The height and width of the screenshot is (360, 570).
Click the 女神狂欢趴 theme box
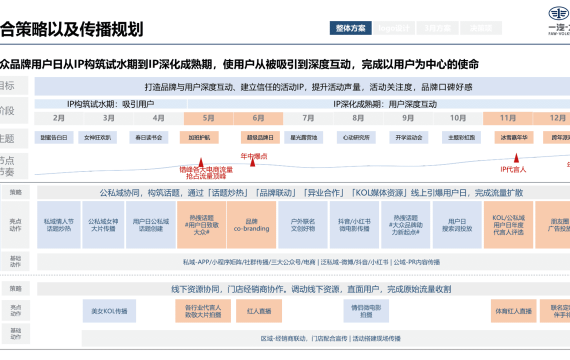[97, 137]
